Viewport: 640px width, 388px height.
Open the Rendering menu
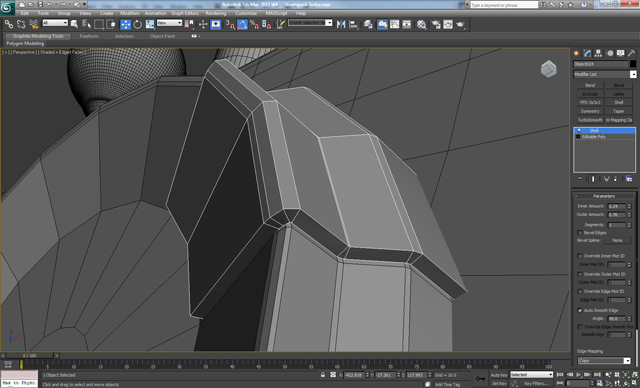pos(216,13)
